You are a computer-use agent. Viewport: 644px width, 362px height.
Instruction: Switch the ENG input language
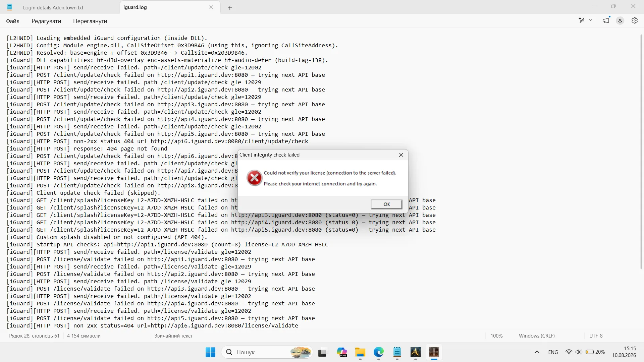pos(553,352)
